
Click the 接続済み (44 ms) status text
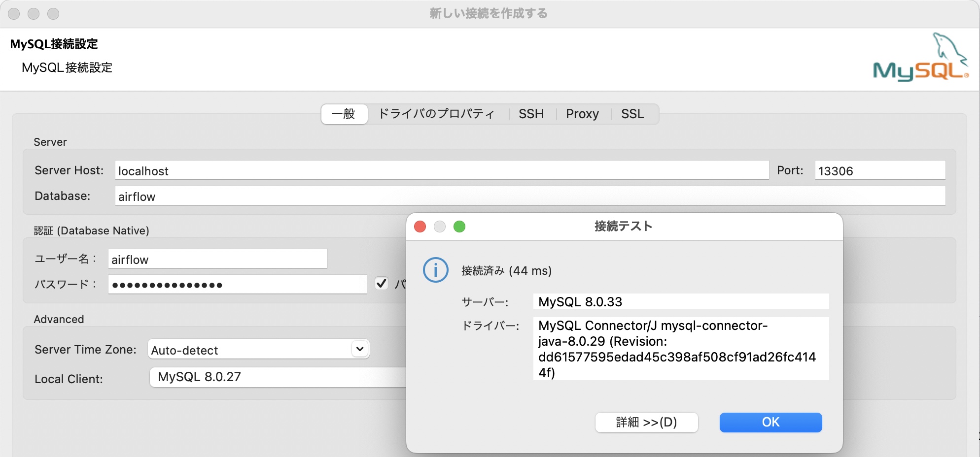506,271
